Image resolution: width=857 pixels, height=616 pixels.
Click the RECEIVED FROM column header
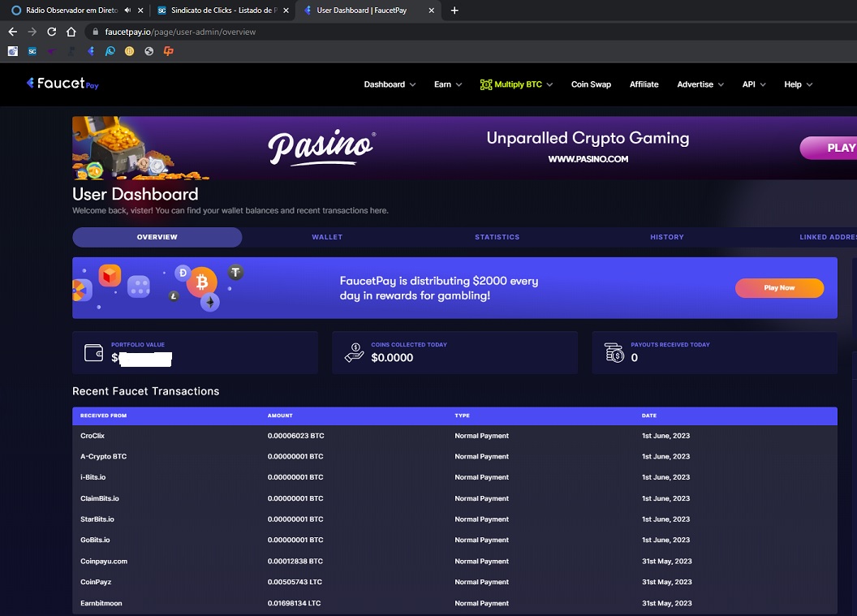point(103,416)
